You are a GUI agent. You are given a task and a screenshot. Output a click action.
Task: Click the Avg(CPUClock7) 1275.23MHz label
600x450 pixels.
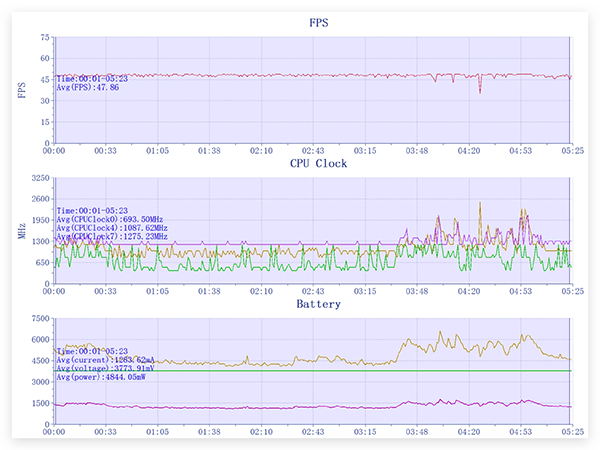pyautogui.click(x=112, y=237)
